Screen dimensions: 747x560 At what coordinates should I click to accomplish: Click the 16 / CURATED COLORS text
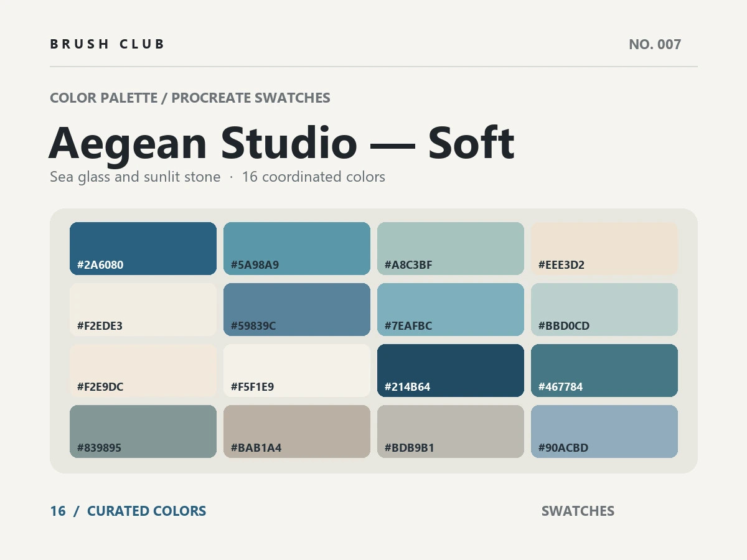click(x=128, y=511)
